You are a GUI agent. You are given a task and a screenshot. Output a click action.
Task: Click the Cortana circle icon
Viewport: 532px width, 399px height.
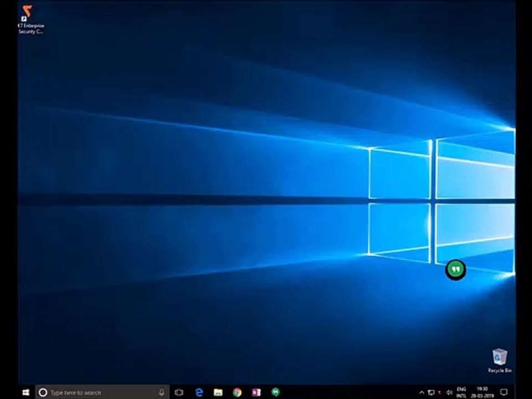(43, 392)
